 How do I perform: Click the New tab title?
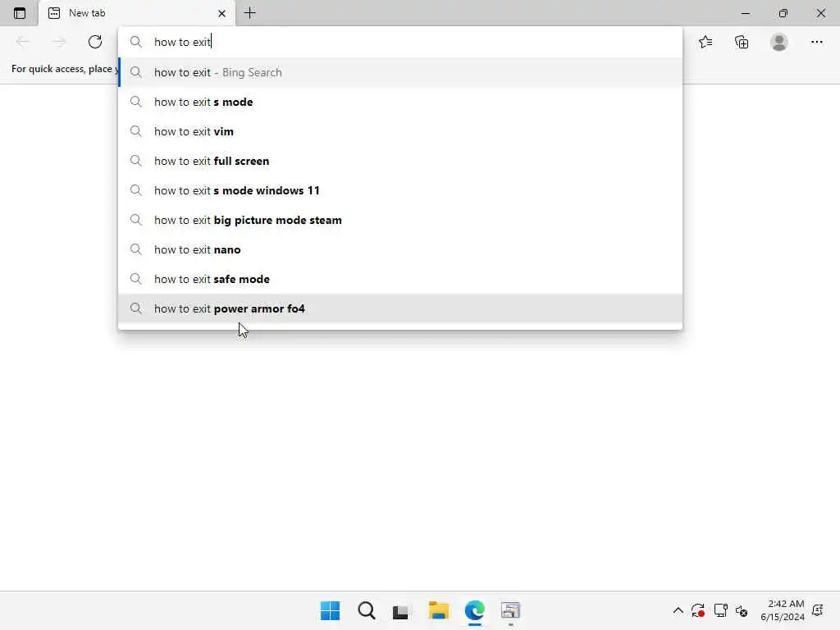(87, 13)
